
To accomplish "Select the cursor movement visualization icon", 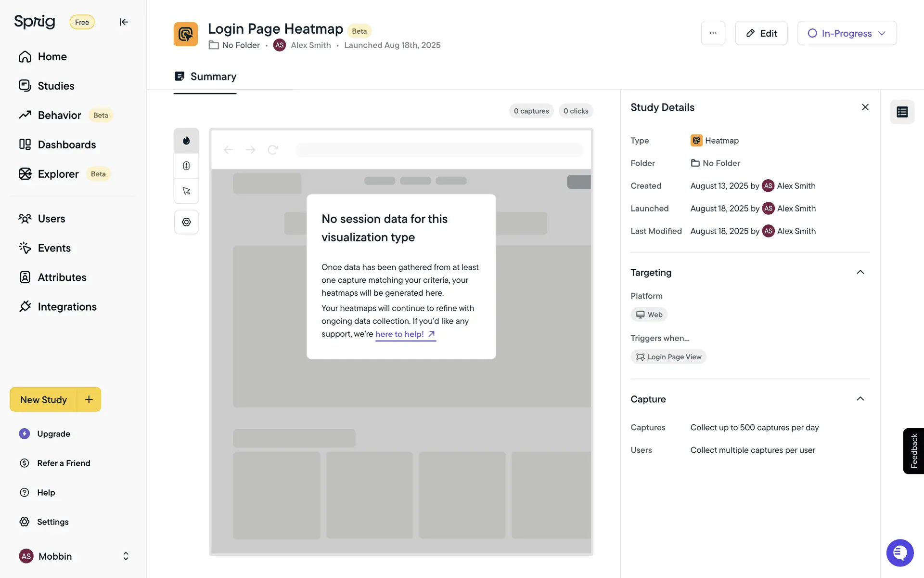I will point(186,191).
